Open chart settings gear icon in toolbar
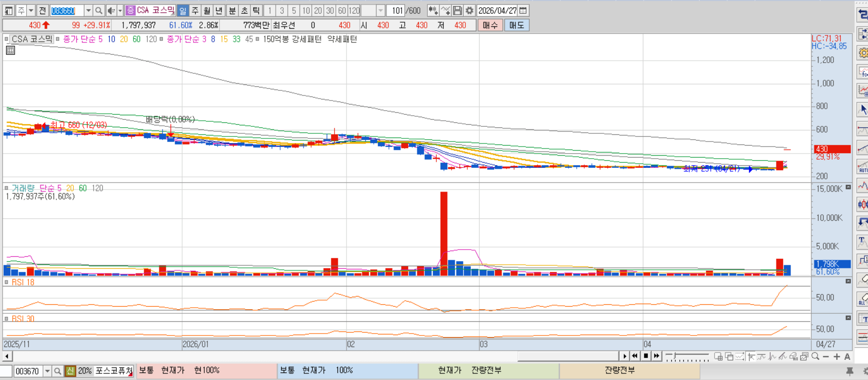This screenshot has height=380, width=868. point(469,10)
